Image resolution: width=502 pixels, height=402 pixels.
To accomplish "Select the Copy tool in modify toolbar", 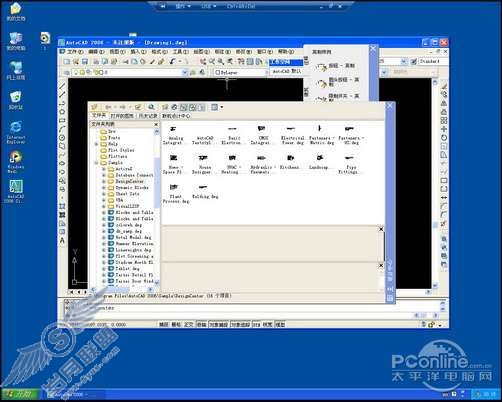I will pos(444,95).
